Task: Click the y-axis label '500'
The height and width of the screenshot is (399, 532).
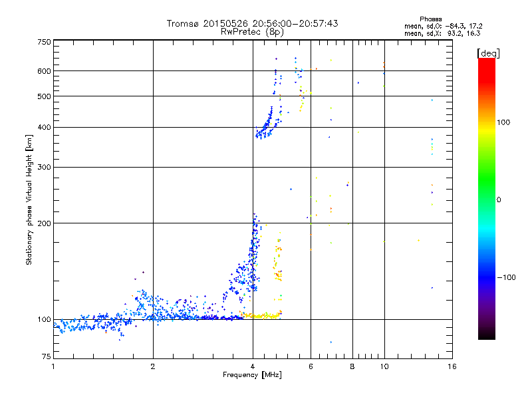Action: click(44, 96)
